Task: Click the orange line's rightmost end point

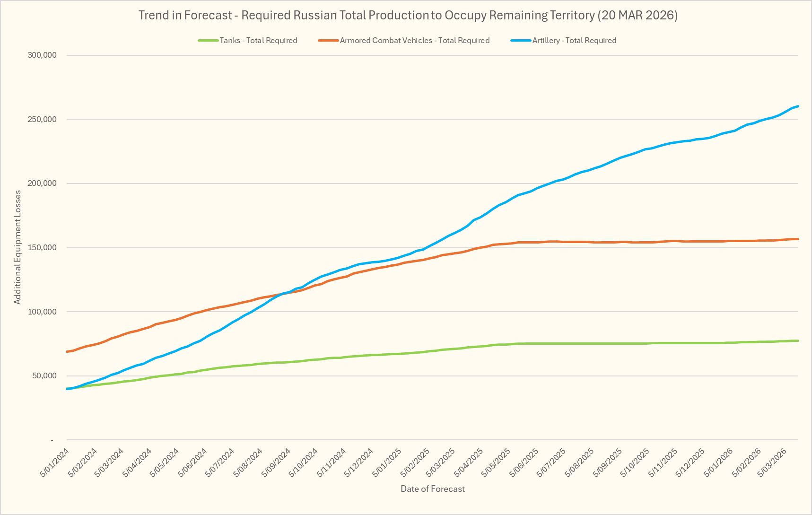Action: click(x=798, y=239)
